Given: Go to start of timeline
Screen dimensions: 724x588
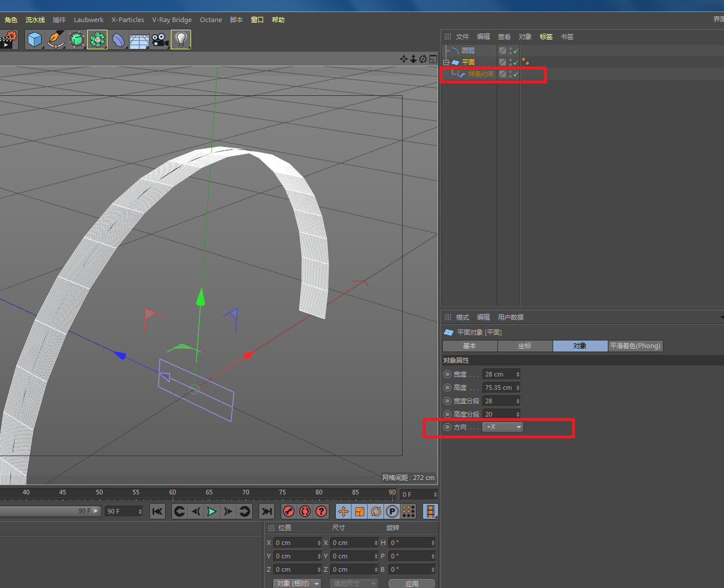Looking at the screenshot, I should [157, 511].
